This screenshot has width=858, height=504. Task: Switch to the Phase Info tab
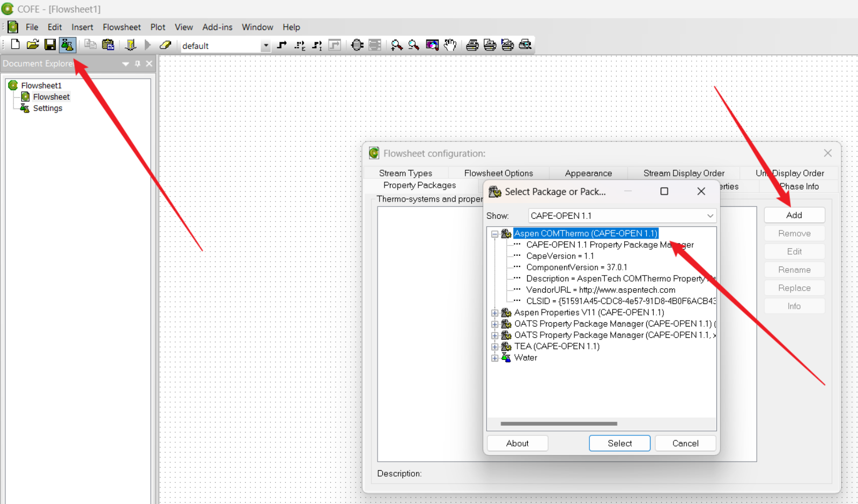coord(799,187)
